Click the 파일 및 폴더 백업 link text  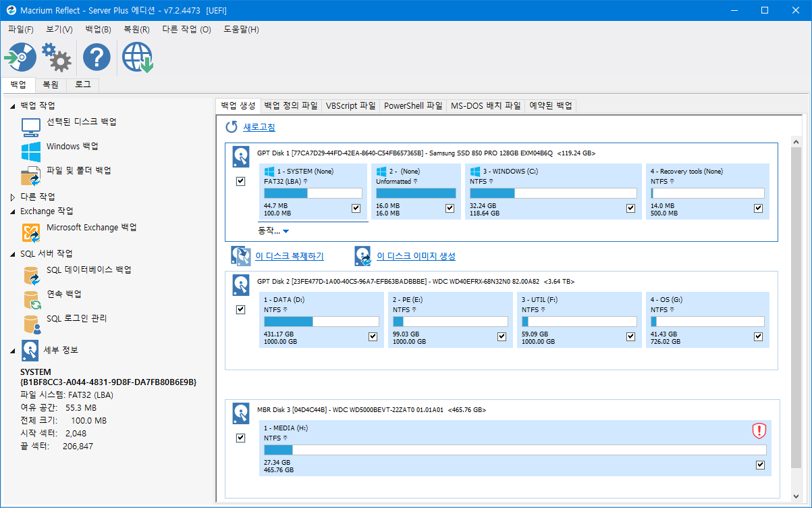[x=79, y=170]
